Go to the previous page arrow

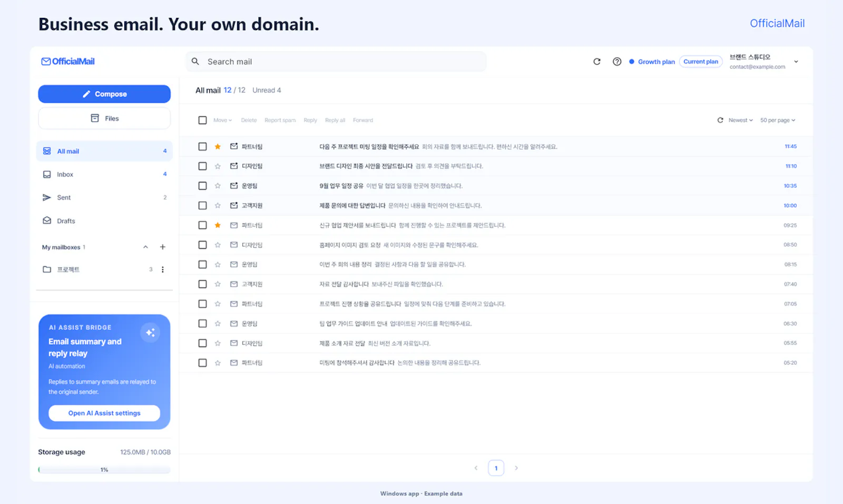(x=476, y=468)
